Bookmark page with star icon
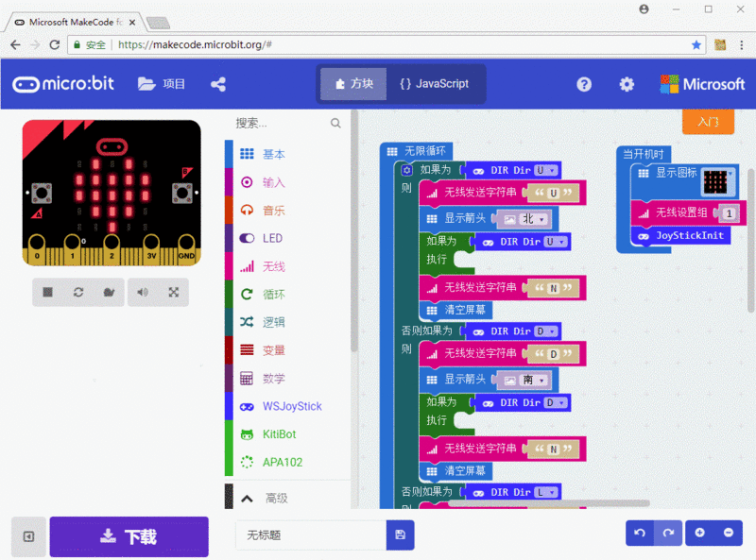Viewport: 756px width, 560px height. (696, 44)
